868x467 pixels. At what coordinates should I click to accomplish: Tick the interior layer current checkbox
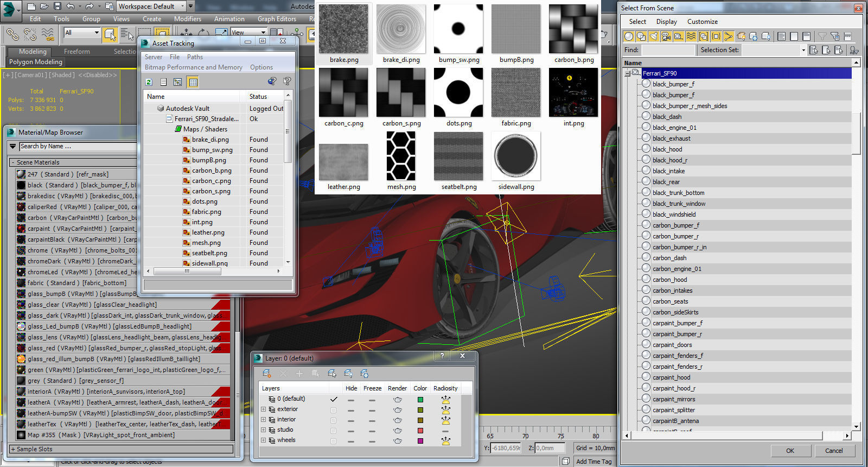click(333, 420)
